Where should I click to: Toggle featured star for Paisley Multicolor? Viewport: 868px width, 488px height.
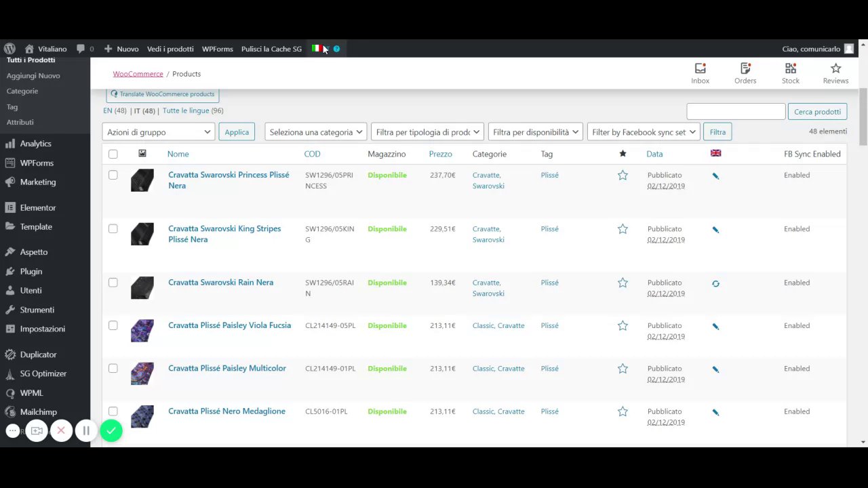pos(623,369)
